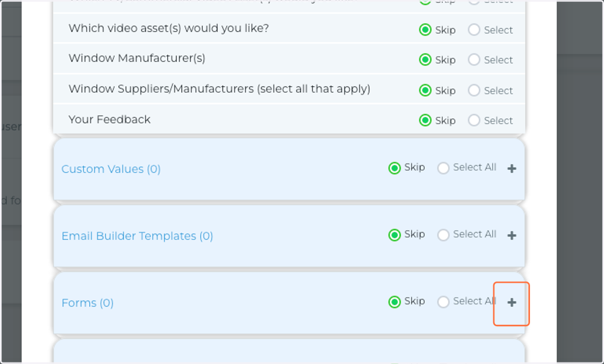Set Email Builder Templates to Skip
The width and height of the screenshot is (604, 364).
(395, 235)
